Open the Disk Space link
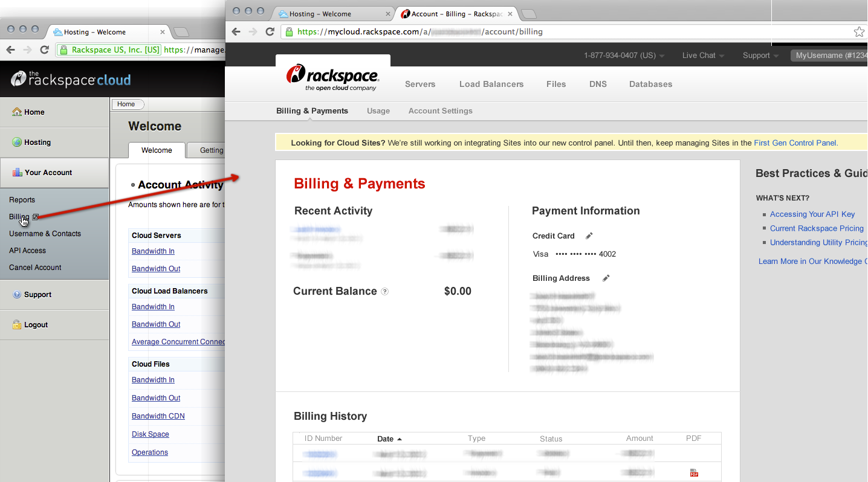 click(151, 434)
